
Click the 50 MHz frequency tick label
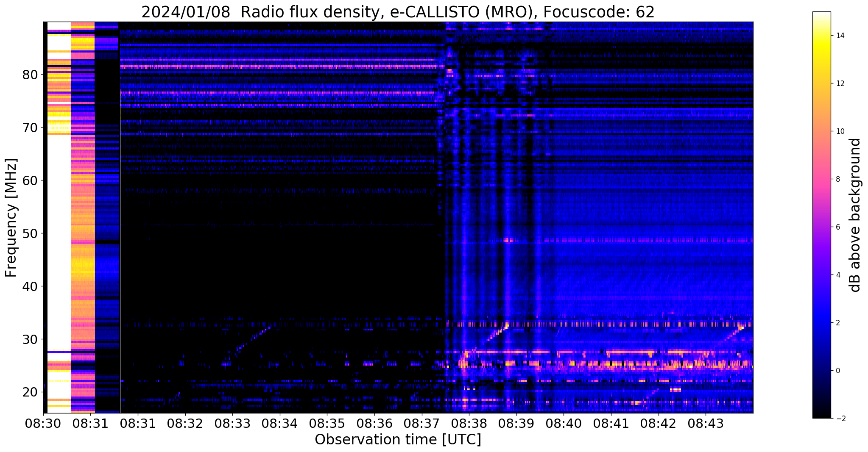coord(30,234)
